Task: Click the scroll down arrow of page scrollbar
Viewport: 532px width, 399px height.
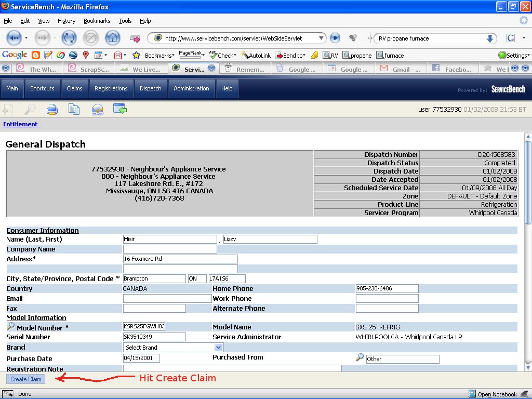Action: coord(528,368)
